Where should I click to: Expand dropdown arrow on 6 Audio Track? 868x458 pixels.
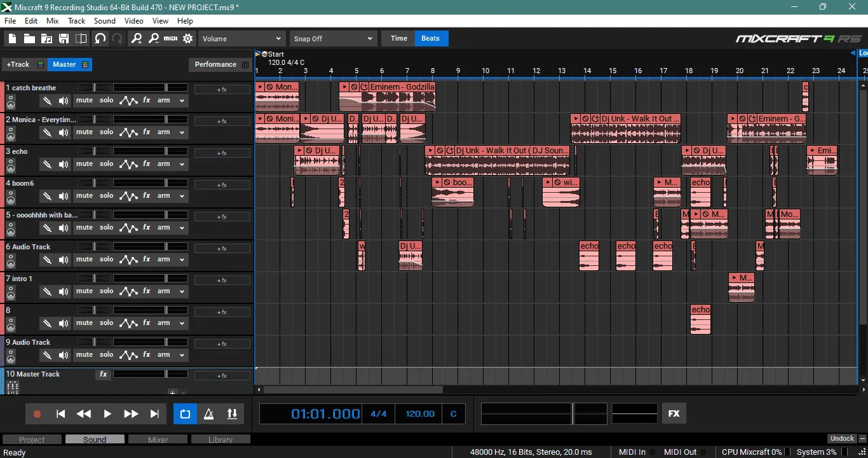[x=182, y=260]
